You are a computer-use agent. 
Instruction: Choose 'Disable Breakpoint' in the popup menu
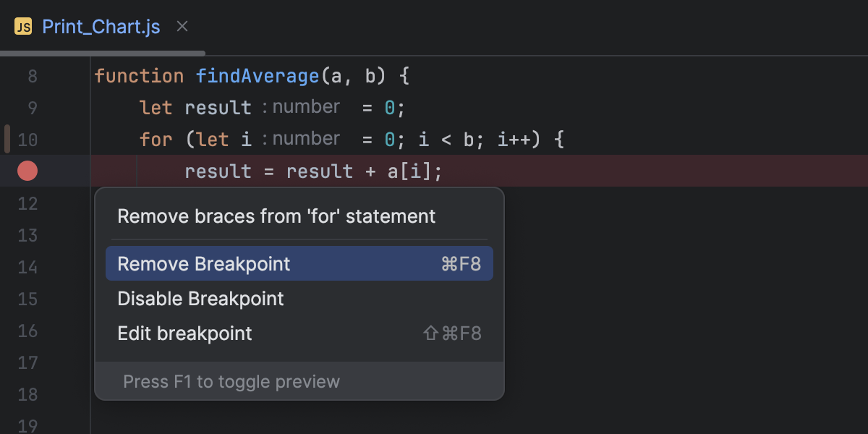tap(200, 298)
